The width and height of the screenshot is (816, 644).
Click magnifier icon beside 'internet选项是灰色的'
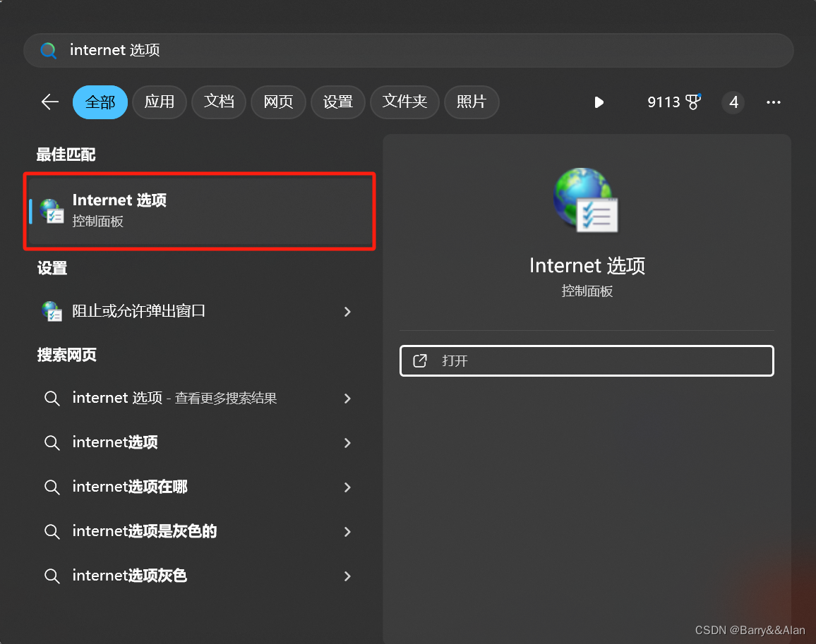pyautogui.click(x=52, y=532)
